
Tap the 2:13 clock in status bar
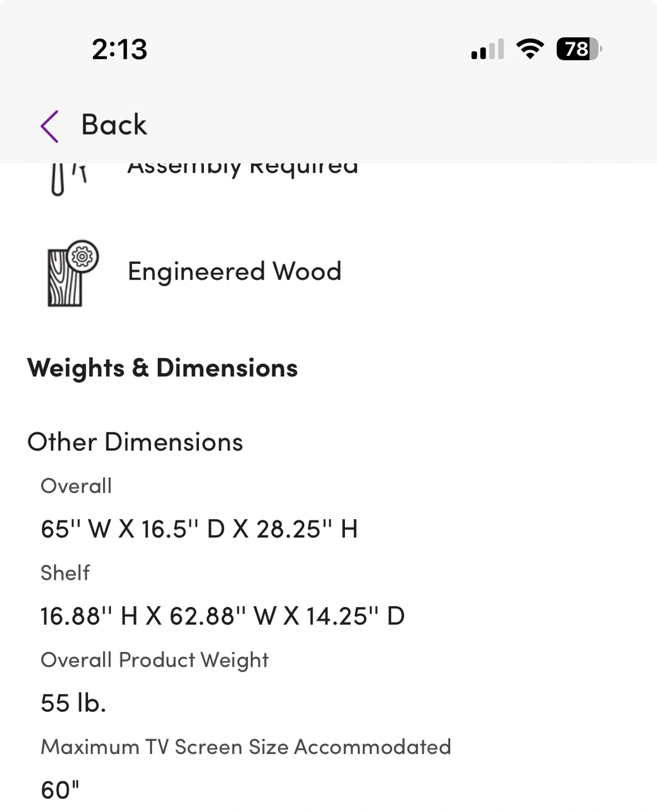click(x=119, y=50)
